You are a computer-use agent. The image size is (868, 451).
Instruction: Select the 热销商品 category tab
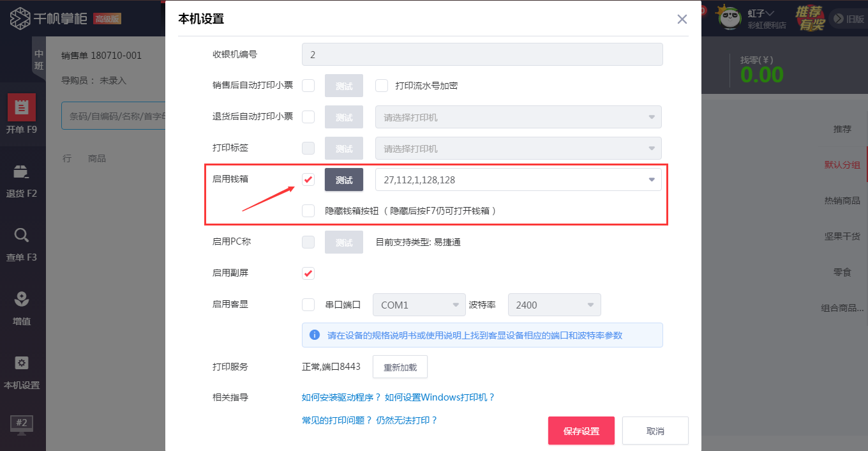[842, 200]
